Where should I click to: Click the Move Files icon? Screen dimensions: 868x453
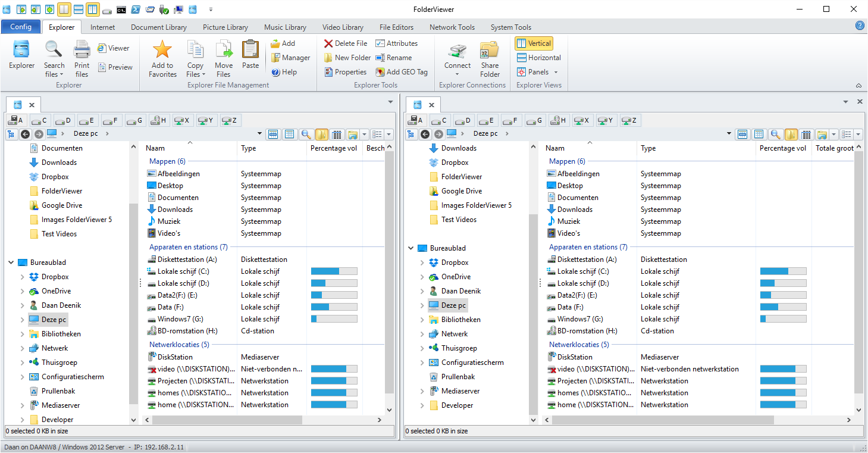click(224, 49)
